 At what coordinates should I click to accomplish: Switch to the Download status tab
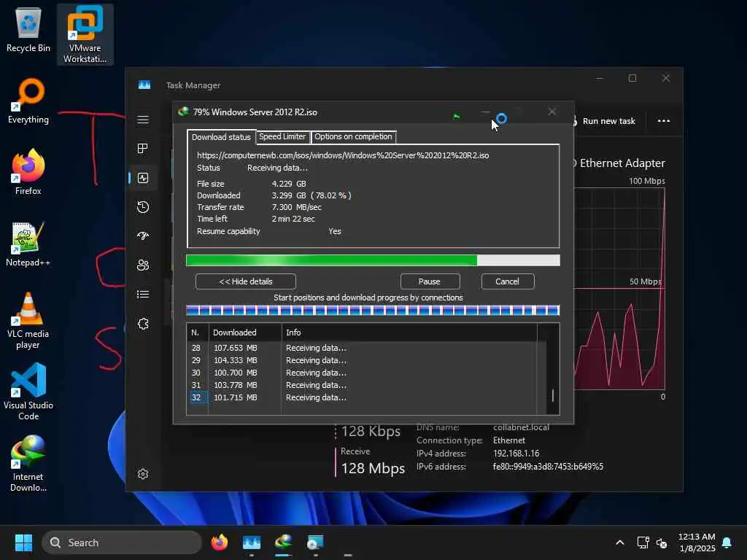click(221, 137)
